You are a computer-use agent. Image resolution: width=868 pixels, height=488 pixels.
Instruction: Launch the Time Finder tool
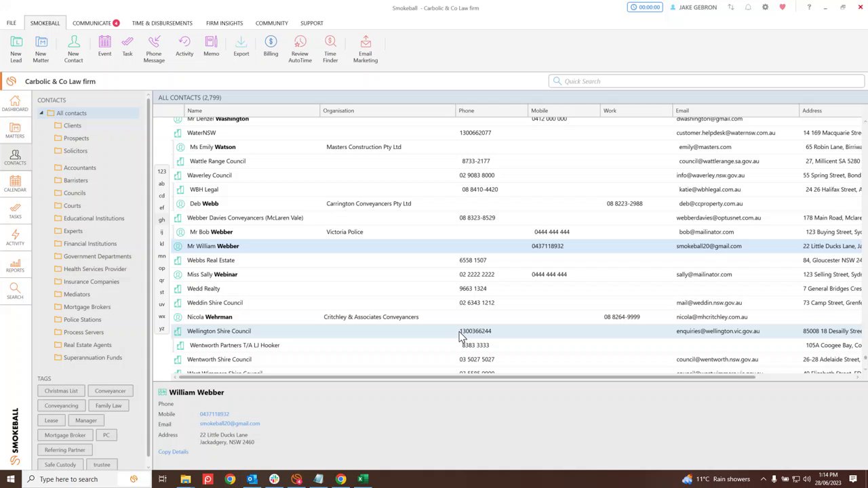[x=330, y=49]
